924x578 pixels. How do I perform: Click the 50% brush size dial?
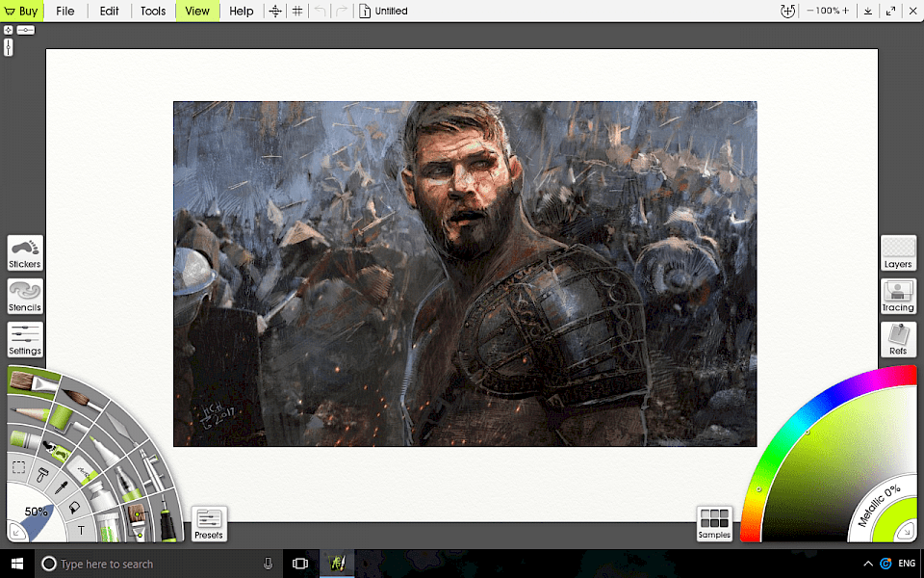pos(37,512)
